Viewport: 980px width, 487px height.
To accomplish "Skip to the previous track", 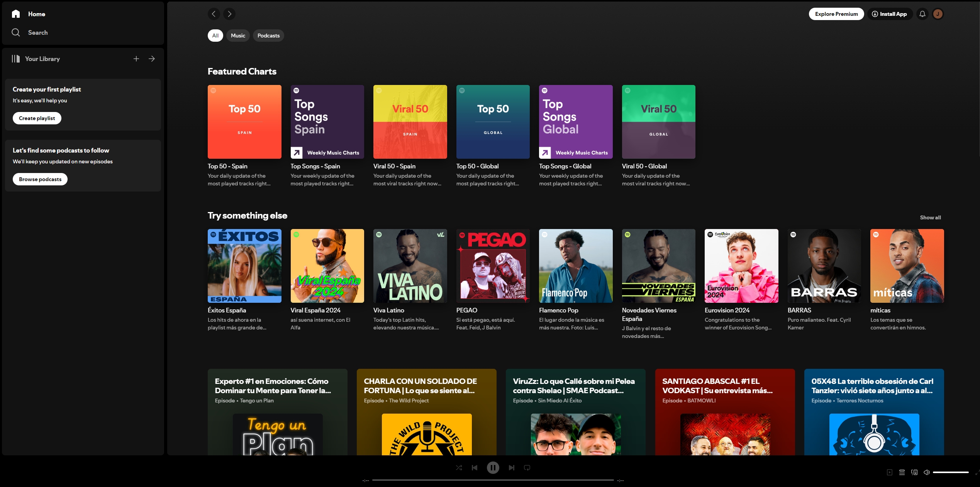I will pos(475,468).
